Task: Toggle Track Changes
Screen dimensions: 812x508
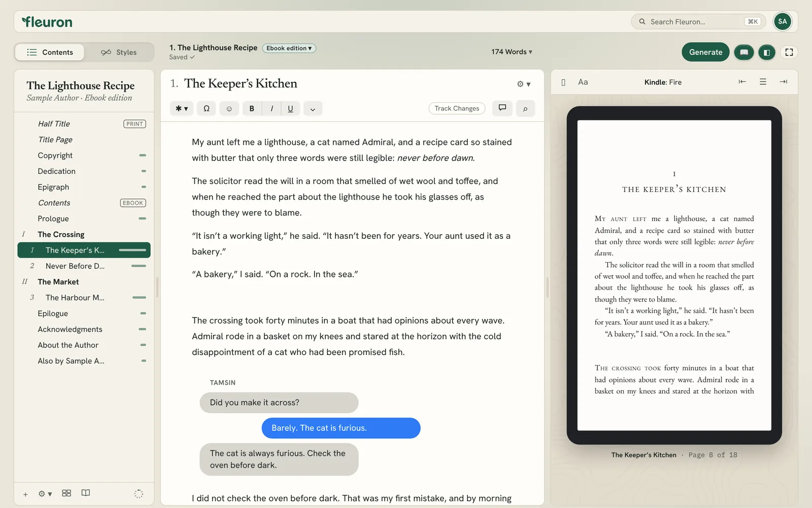Action: coord(457,108)
